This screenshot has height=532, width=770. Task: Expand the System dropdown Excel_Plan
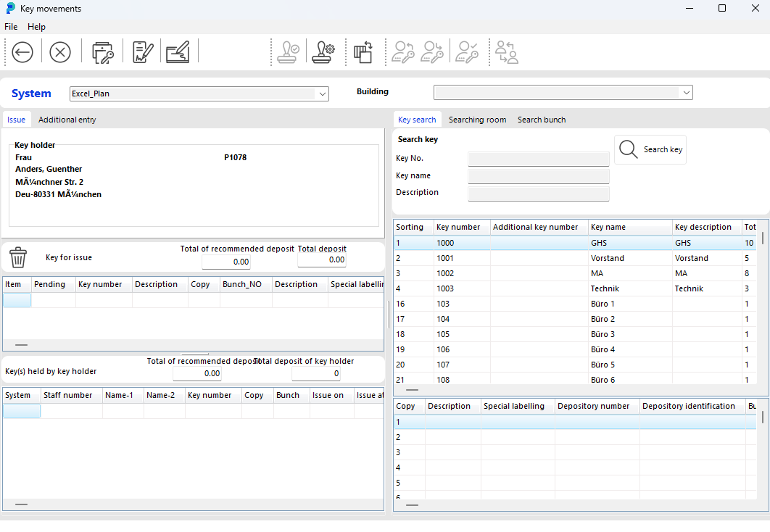(322, 93)
